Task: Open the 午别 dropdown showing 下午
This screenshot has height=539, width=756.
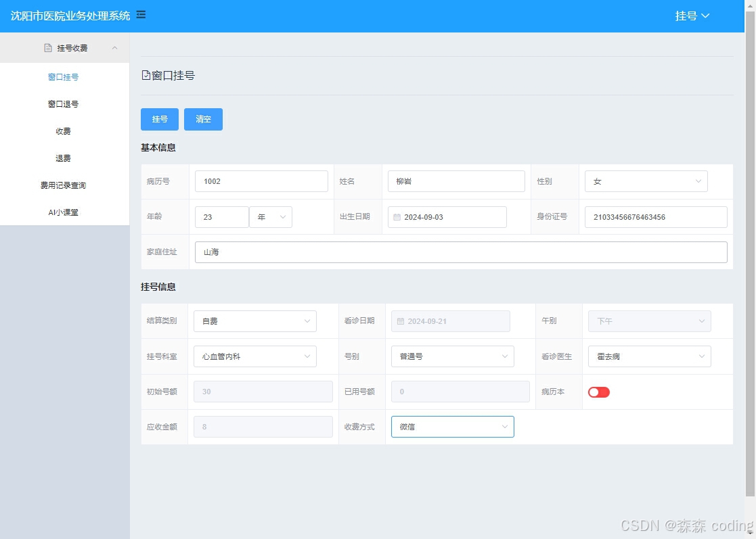Action: point(650,321)
